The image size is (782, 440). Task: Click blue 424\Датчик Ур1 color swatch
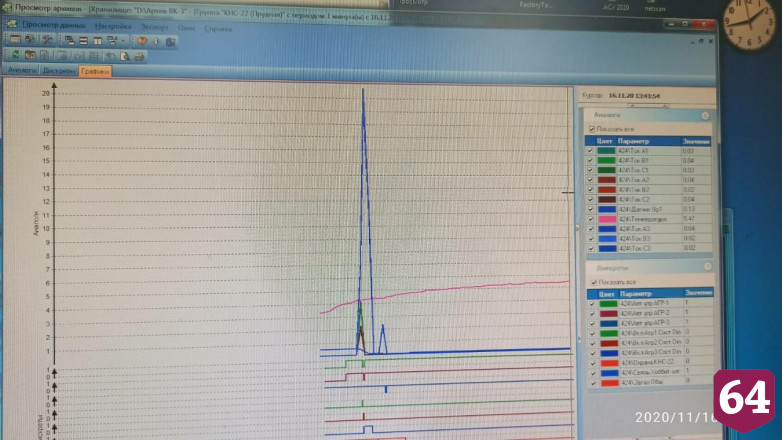click(x=606, y=210)
